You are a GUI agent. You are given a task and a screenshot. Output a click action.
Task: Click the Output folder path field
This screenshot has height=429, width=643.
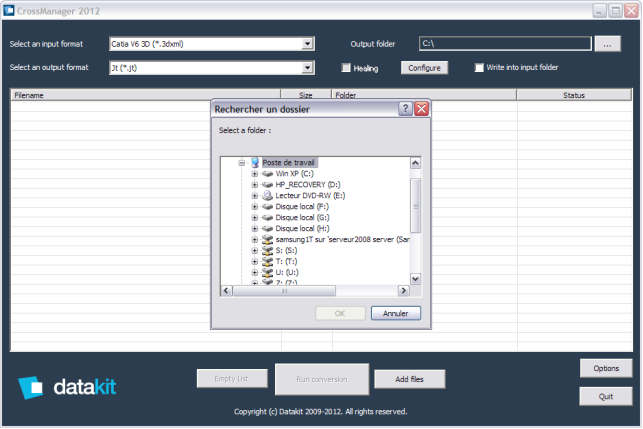(x=505, y=43)
